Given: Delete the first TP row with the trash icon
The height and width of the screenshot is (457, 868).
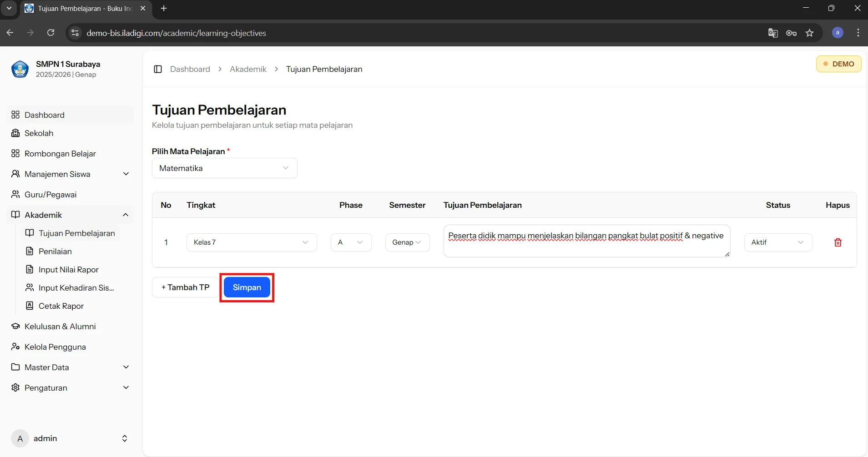Looking at the screenshot, I should click(838, 242).
